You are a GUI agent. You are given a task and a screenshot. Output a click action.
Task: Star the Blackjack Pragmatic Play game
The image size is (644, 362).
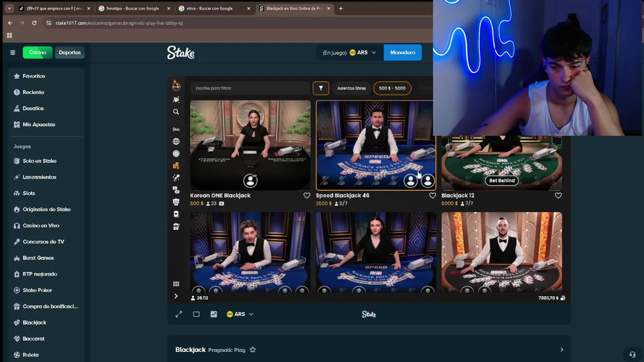[x=253, y=350]
